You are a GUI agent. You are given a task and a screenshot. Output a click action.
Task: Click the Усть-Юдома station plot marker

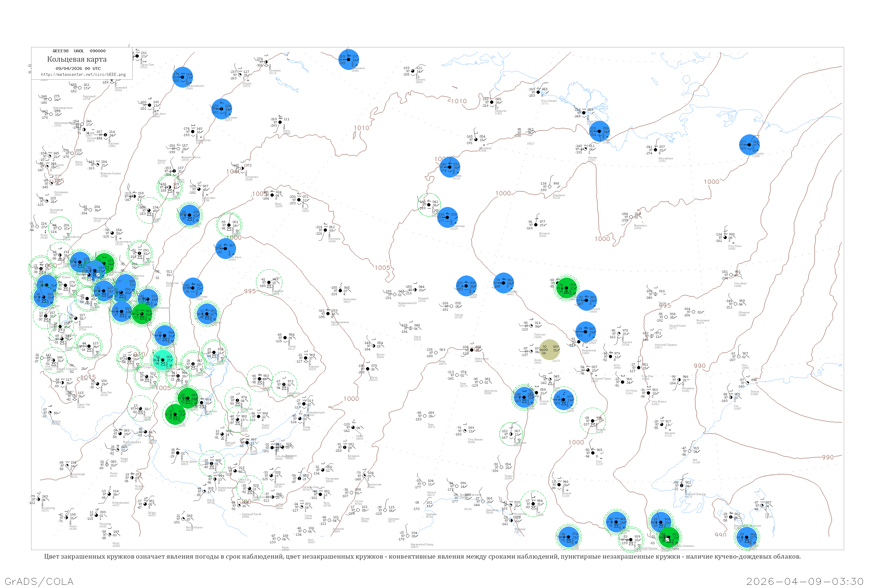click(x=648, y=393)
